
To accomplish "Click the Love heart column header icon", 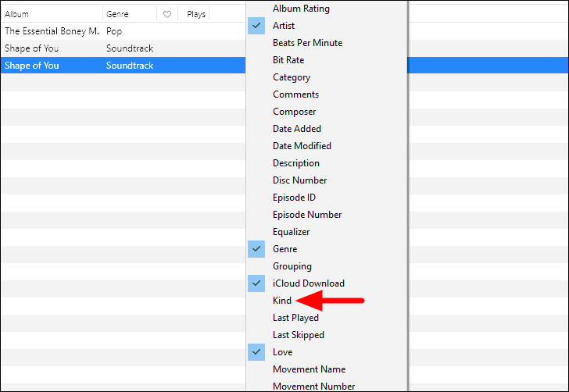I will [167, 14].
